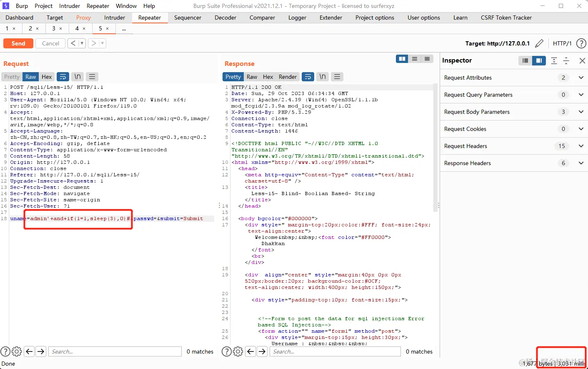Change protocol via HTTP/1 button
This screenshot has width=588, height=369.
click(x=562, y=43)
